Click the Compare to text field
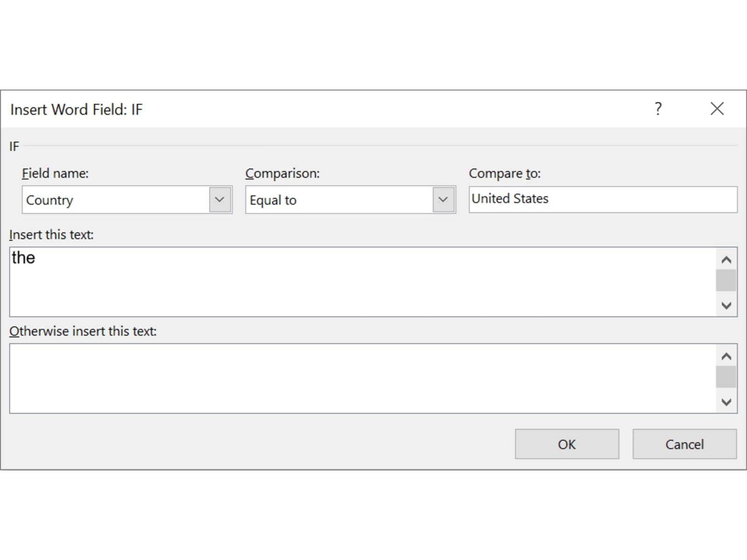The width and height of the screenshot is (747, 560). (602, 199)
